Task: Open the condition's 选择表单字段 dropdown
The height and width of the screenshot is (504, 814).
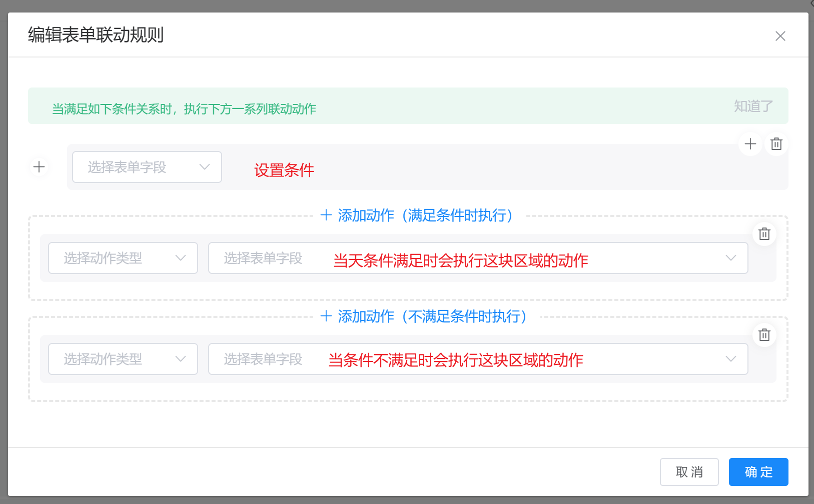Action: point(147,167)
